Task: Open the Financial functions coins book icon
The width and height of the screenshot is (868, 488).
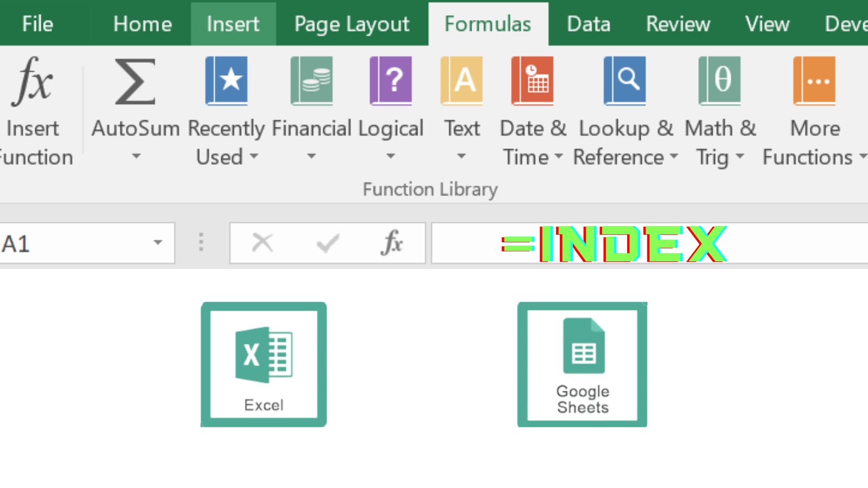Action: point(311,81)
